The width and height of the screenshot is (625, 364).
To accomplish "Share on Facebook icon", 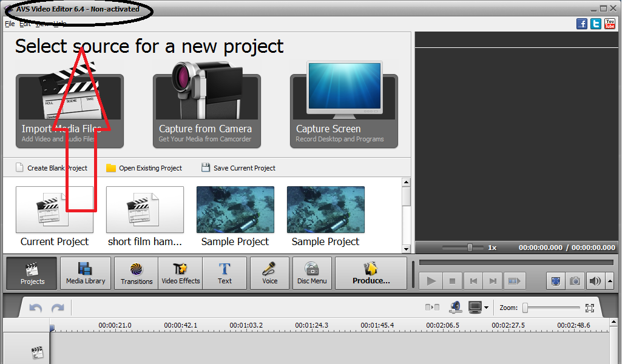I will 581,24.
